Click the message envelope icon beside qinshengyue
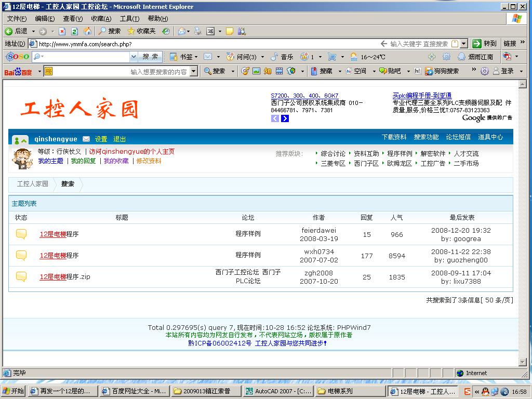Viewport: 532px width, 399px height. click(x=86, y=139)
